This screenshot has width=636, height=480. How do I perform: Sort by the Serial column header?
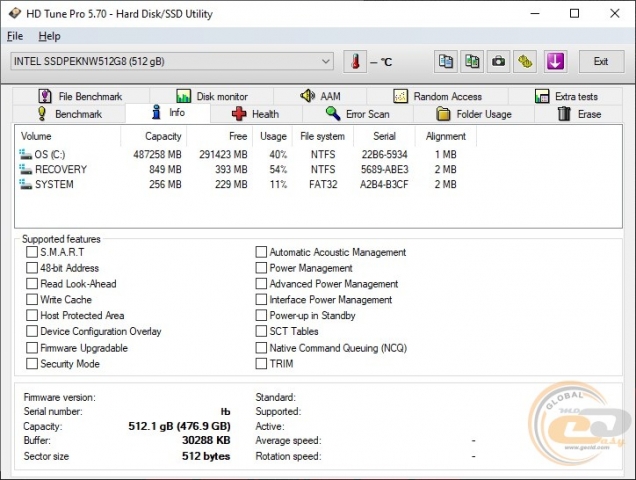pyautogui.click(x=384, y=136)
